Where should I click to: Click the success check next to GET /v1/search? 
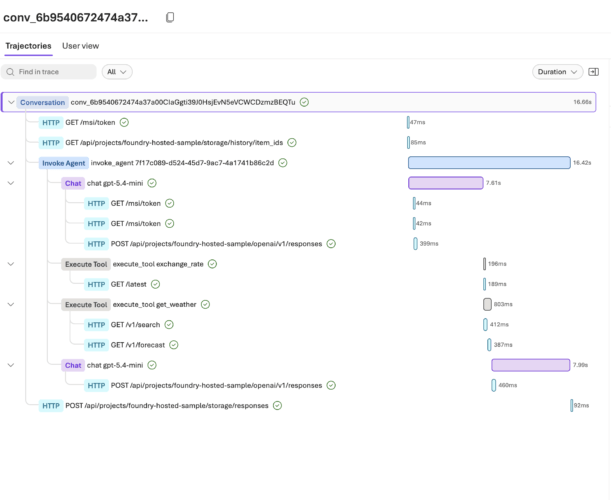169,325
